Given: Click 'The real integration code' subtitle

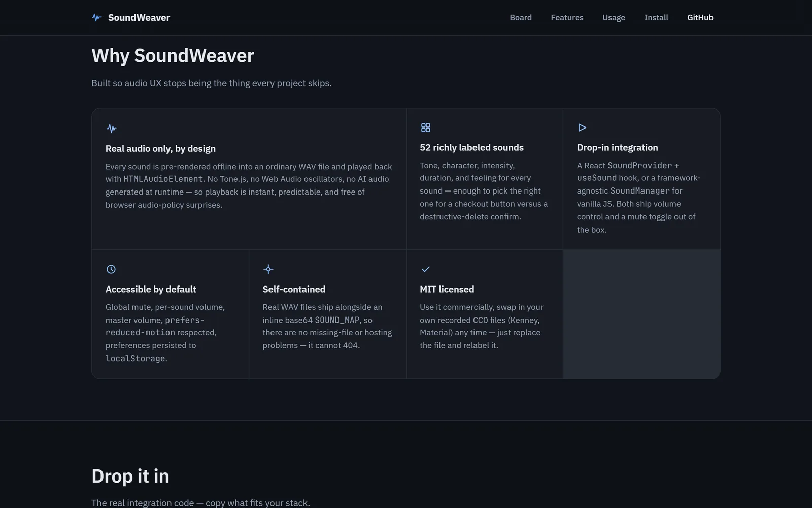Looking at the screenshot, I should [x=200, y=503].
